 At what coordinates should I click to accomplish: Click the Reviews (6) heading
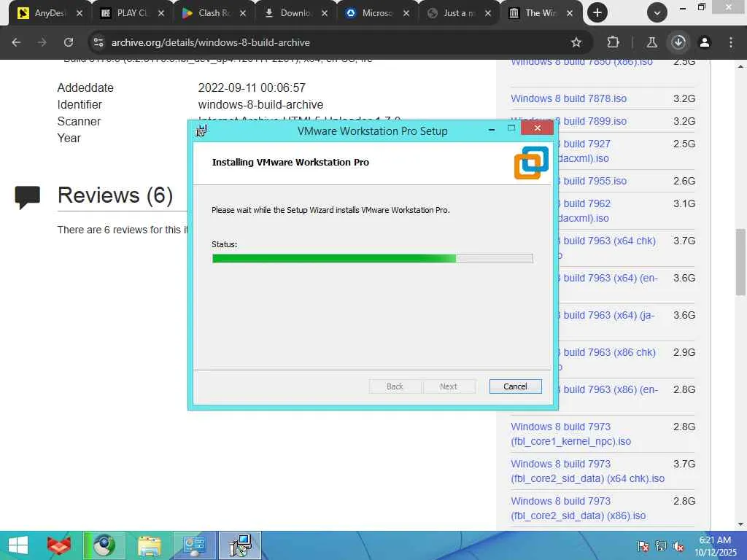pos(115,195)
